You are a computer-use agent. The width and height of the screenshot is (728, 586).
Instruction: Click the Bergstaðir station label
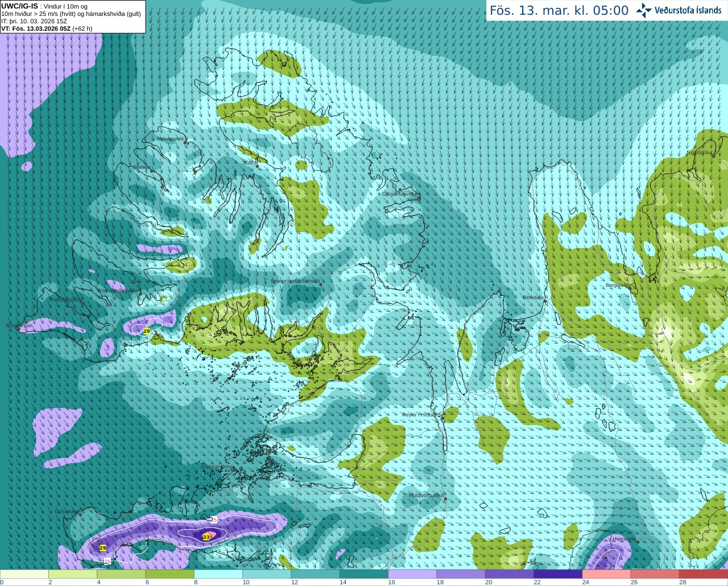pyautogui.click(x=617, y=285)
